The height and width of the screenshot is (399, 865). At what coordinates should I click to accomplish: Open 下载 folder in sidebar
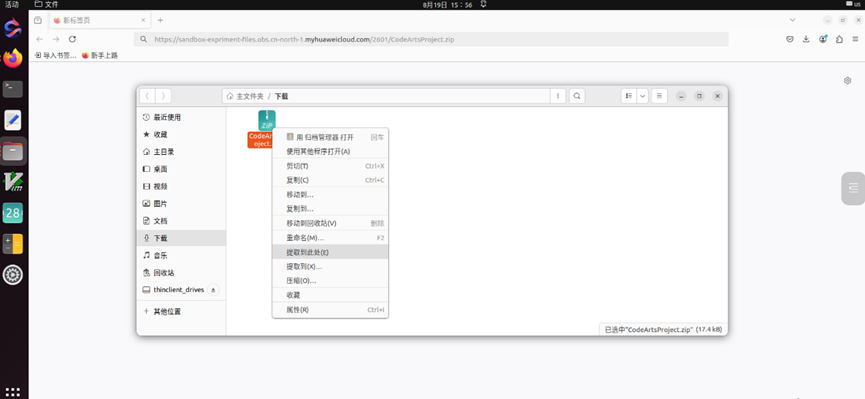(x=181, y=238)
